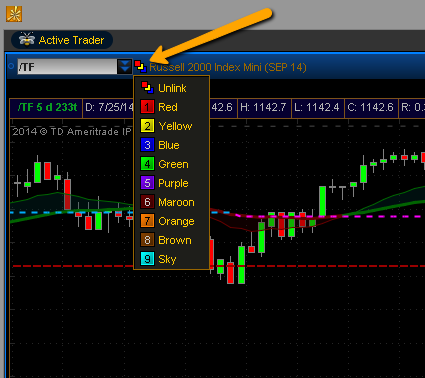This screenshot has width=425, height=378.
Task: Click the yellow swatch numbered 2
Action: tap(147, 126)
